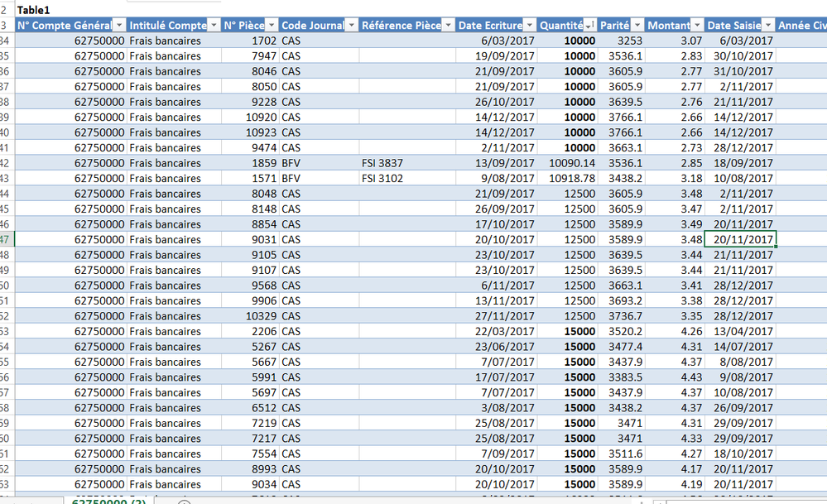Open the Référence Pièce filter button
The image size is (827, 504).
pos(448,26)
